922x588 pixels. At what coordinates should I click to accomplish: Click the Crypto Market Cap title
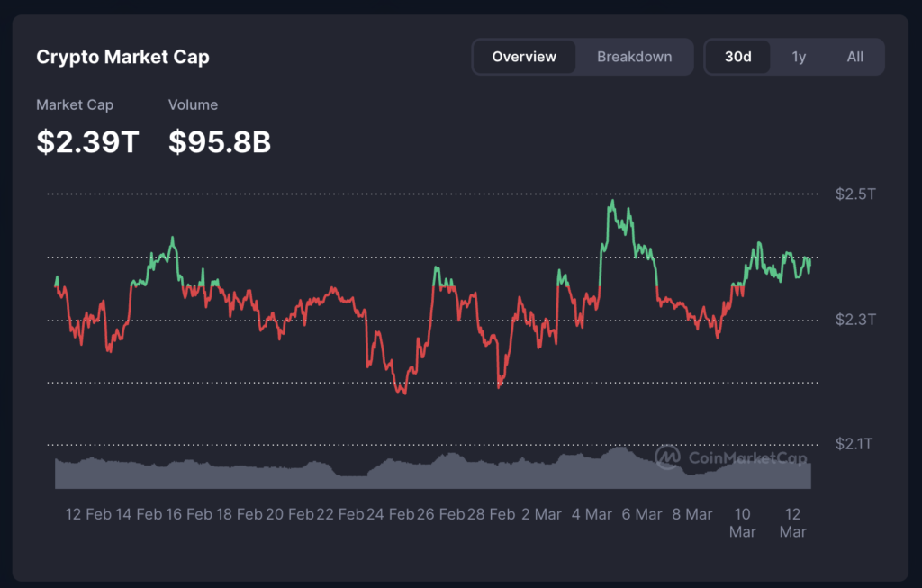[122, 57]
